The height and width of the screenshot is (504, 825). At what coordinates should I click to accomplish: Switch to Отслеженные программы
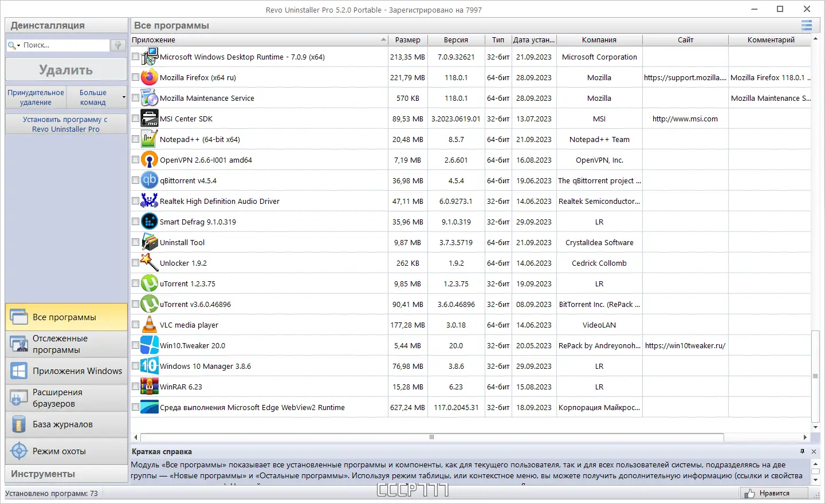[66, 344]
